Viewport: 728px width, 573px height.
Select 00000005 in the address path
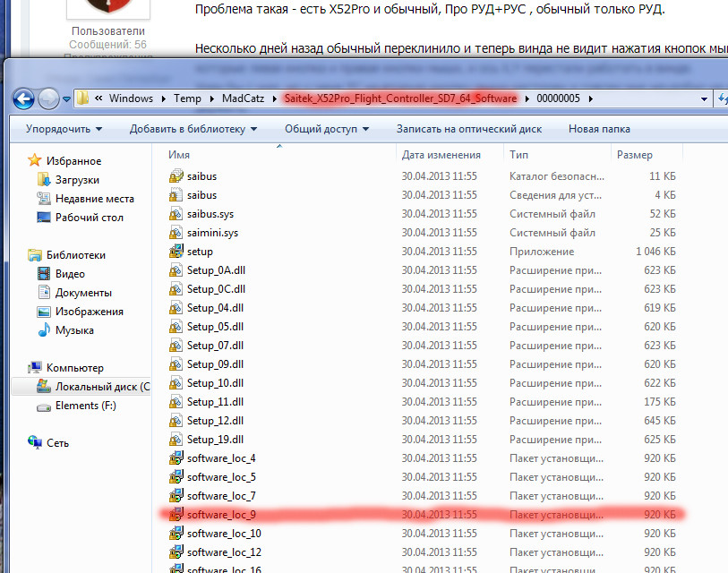click(x=558, y=98)
